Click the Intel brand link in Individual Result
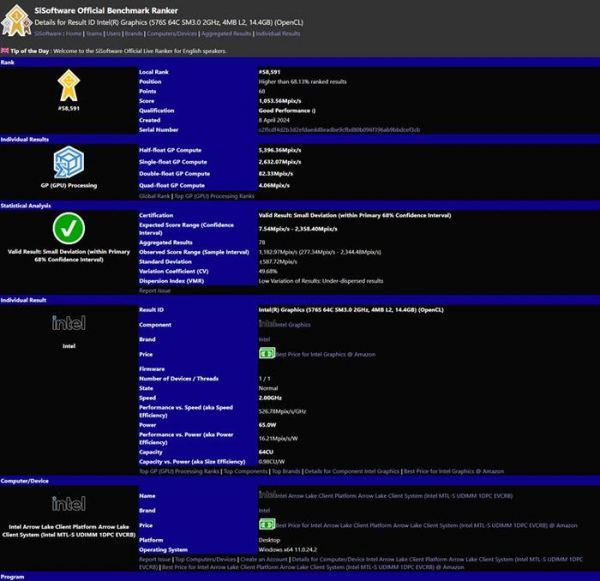600x581 pixels. [265, 339]
